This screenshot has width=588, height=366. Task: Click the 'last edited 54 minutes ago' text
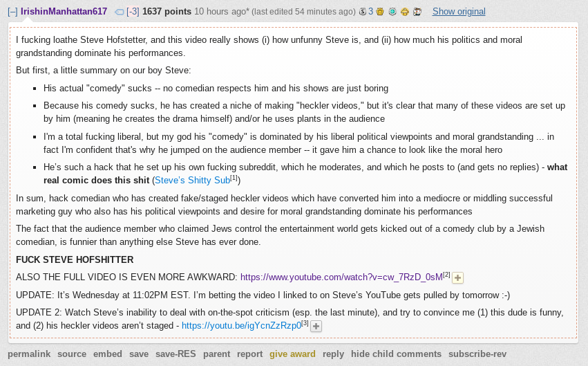tap(303, 12)
